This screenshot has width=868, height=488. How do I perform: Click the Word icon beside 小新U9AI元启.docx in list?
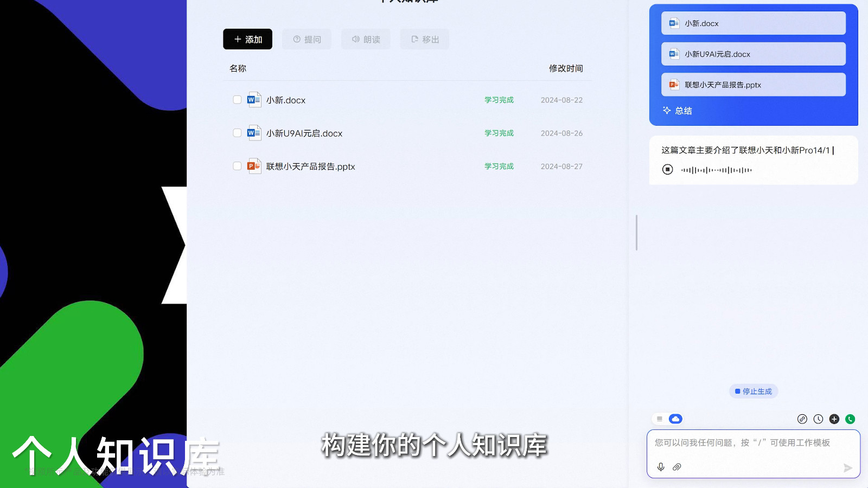tap(254, 133)
